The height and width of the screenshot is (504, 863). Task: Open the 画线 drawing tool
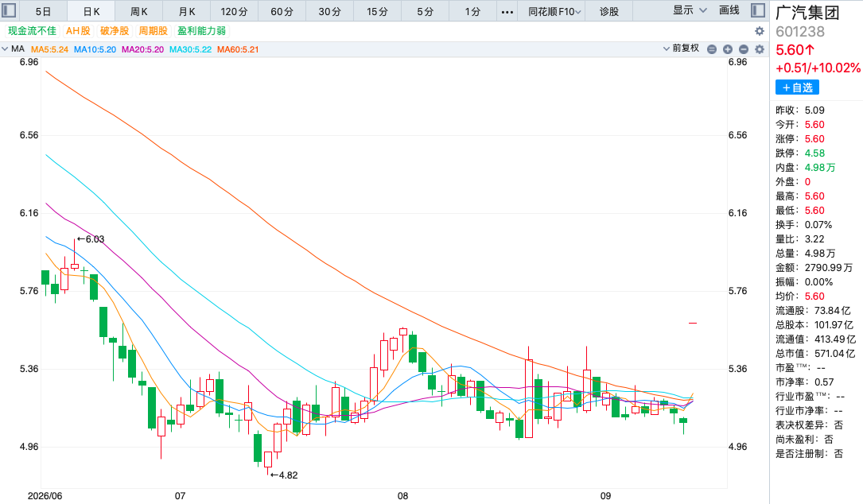(x=729, y=10)
